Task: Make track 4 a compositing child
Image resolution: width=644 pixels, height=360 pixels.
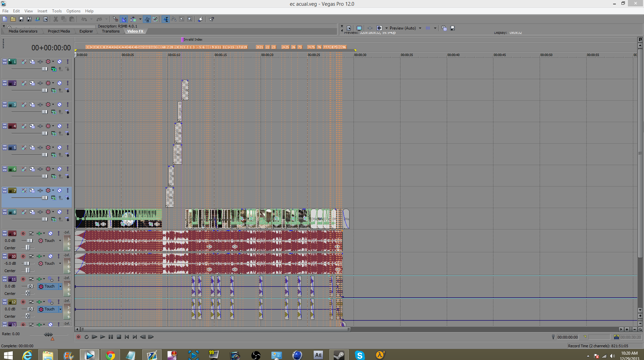Action: [x=67, y=134]
